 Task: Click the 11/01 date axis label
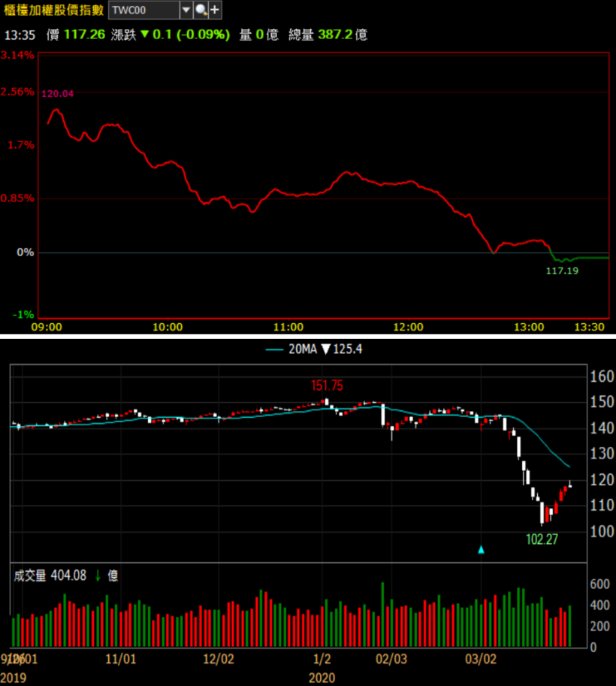(121, 659)
